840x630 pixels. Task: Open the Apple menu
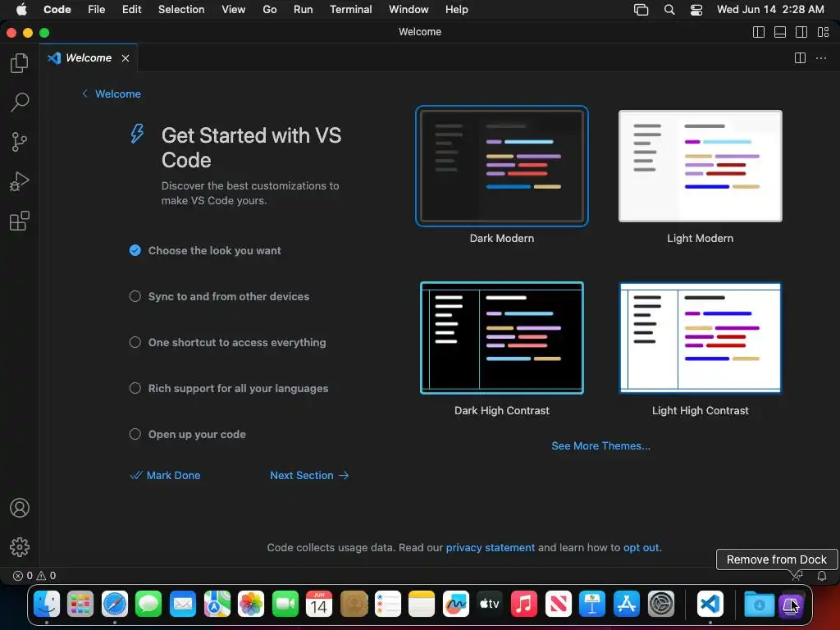(21, 10)
